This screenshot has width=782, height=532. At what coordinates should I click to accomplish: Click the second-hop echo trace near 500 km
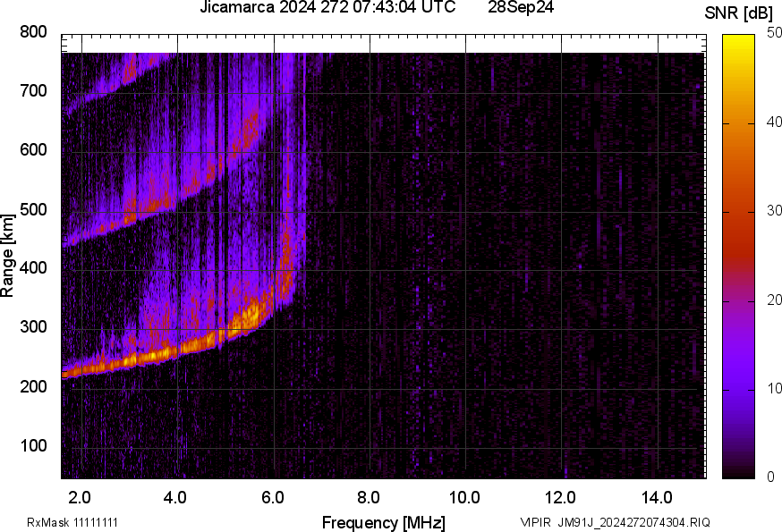click(143, 210)
